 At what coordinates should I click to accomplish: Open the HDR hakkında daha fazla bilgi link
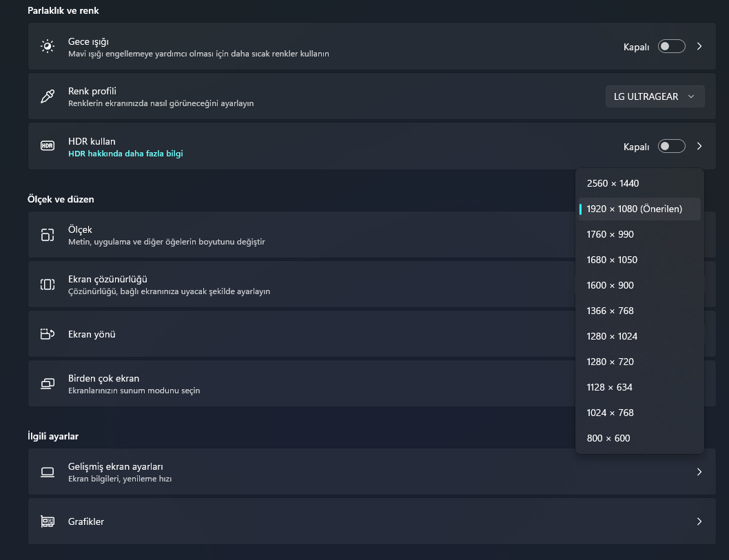[x=125, y=154]
